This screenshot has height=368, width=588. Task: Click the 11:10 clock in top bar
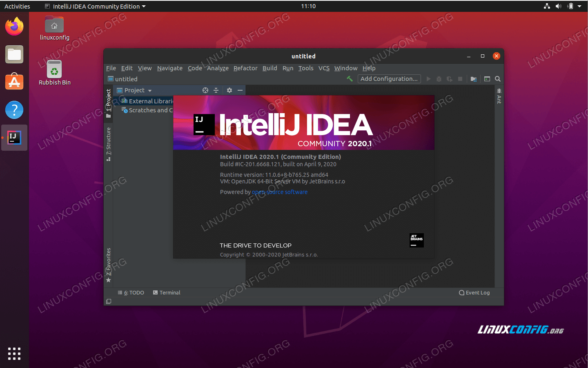(308, 6)
